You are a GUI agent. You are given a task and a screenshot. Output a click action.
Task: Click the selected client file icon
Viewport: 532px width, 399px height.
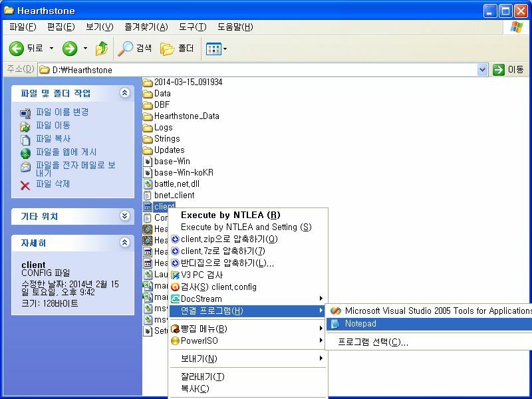148,206
